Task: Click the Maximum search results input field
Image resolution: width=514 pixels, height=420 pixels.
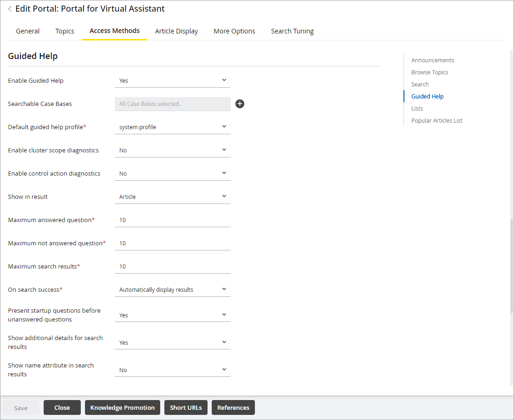Action: pyautogui.click(x=172, y=266)
